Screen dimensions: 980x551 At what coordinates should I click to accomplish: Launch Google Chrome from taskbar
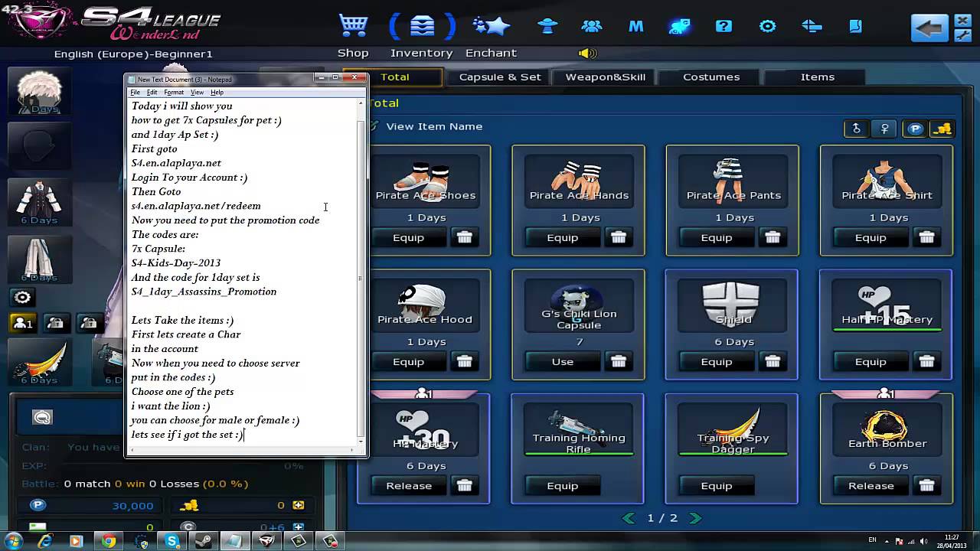click(x=109, y=541)
